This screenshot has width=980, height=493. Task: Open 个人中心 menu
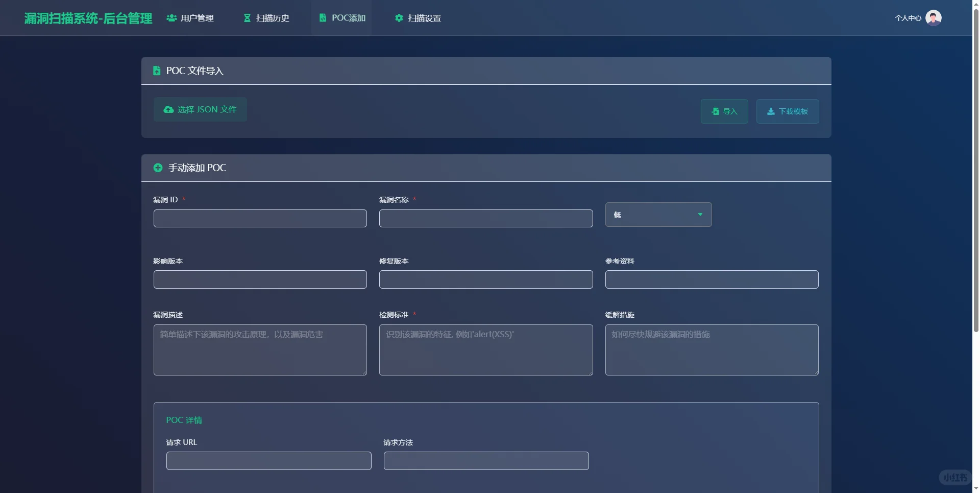click(908, 18)
